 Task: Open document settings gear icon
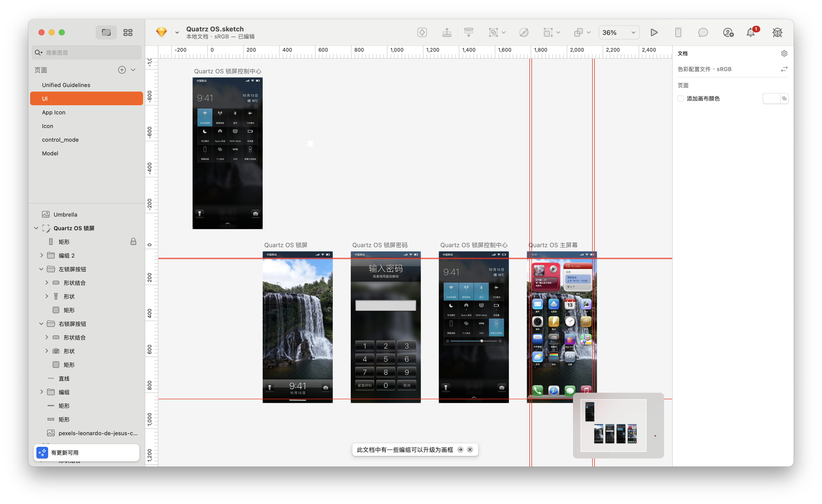784,53
